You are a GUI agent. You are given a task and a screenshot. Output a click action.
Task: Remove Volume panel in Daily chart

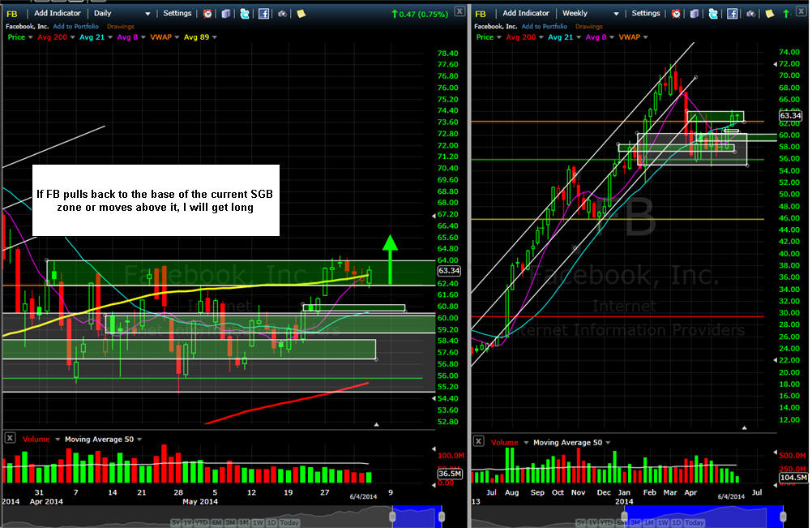click(10, 438)
